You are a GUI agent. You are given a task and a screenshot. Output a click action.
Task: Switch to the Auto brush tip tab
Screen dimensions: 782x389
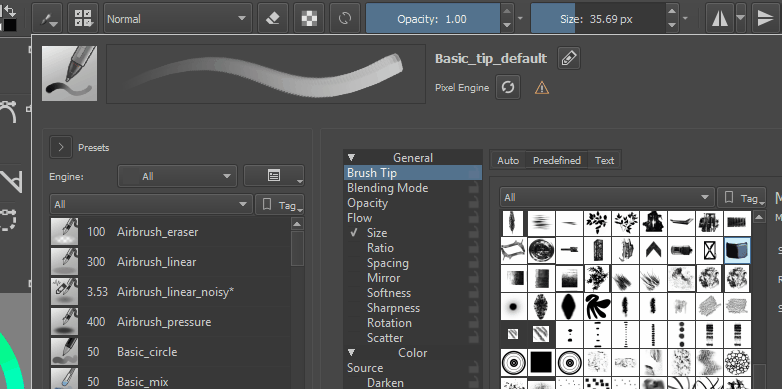pyautogui.click(x=508, y=160)
